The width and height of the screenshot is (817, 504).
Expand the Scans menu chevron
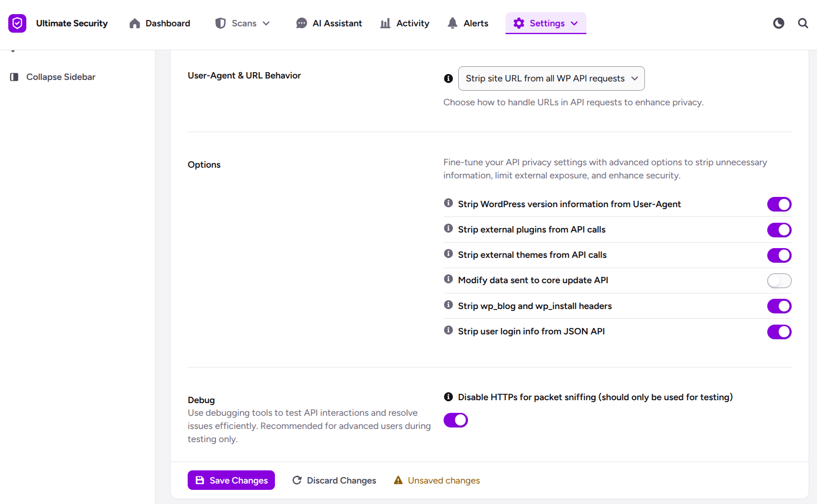point(266,23)
